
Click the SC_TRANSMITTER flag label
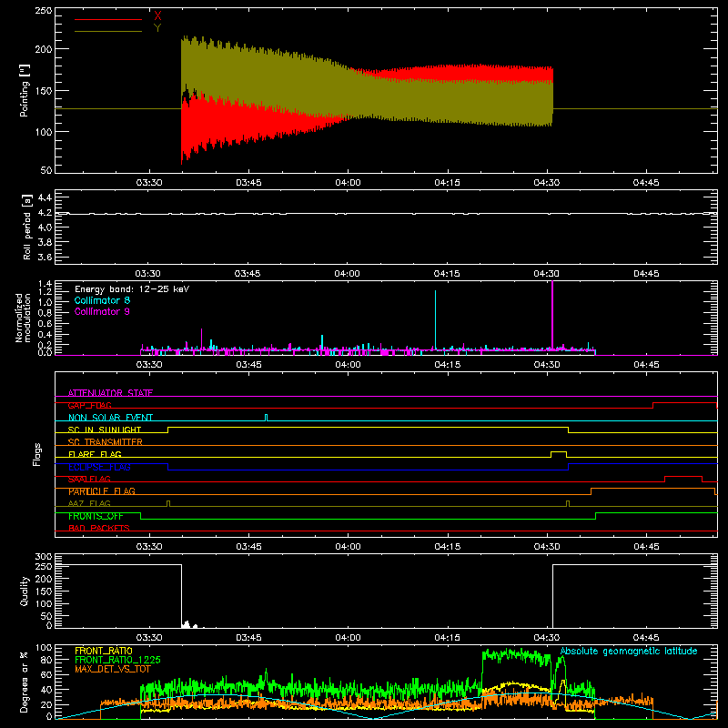[x=106, y=441]
